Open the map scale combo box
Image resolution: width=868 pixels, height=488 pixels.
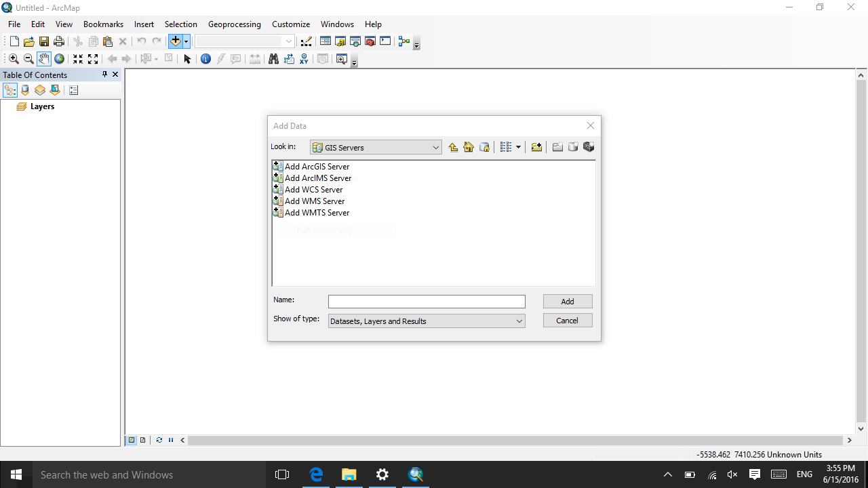pyautogui.click(x=244, y=41)
